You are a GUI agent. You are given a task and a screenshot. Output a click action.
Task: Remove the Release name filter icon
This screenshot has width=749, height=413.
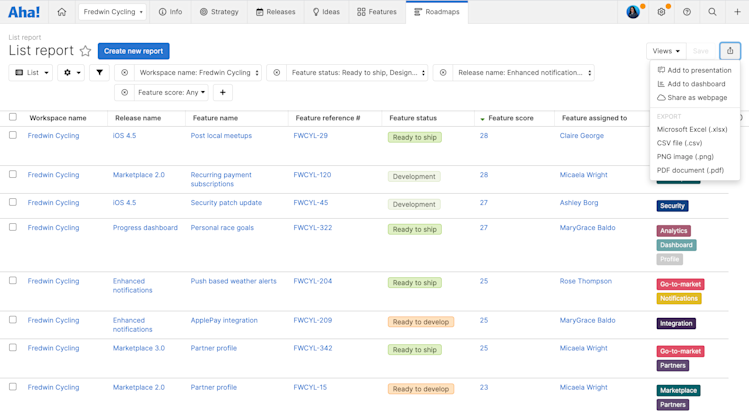tap(443, 73)
